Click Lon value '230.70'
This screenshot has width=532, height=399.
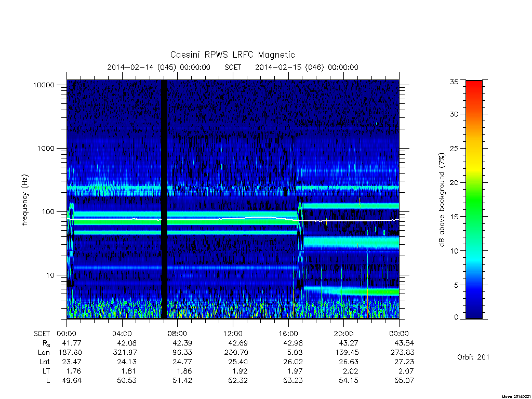tap(236, 353)
